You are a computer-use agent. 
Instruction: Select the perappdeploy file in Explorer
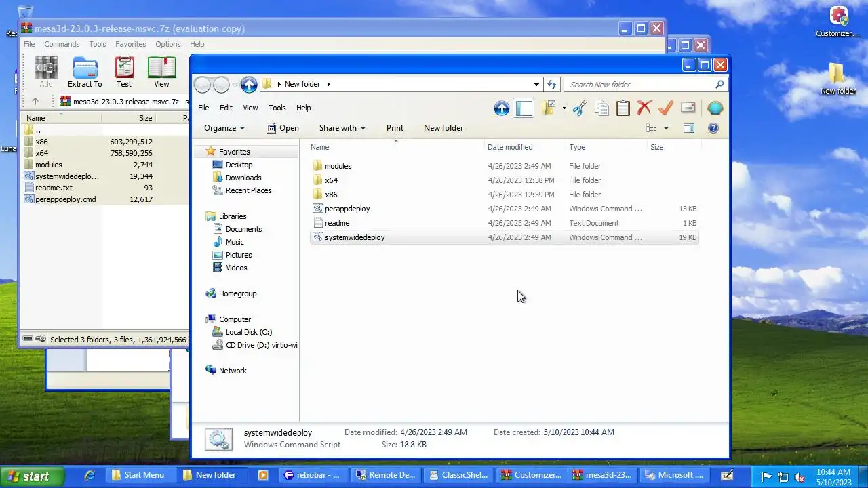click(x=505, y=209)
